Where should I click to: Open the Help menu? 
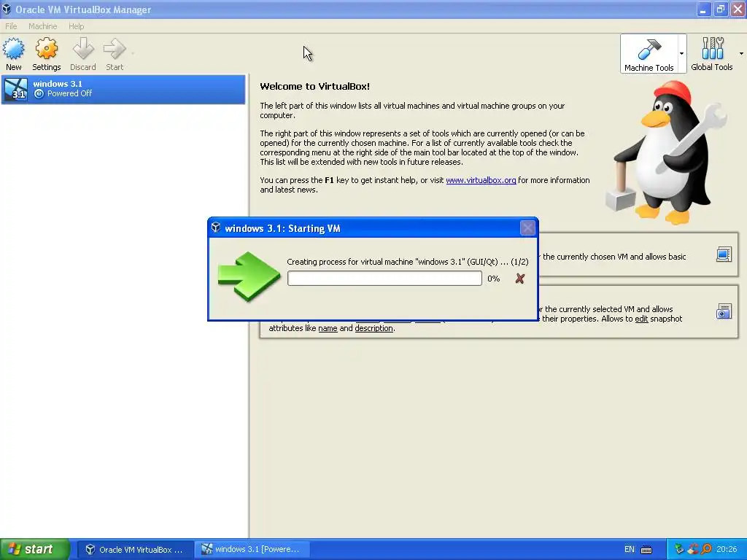tap(76, 26)
